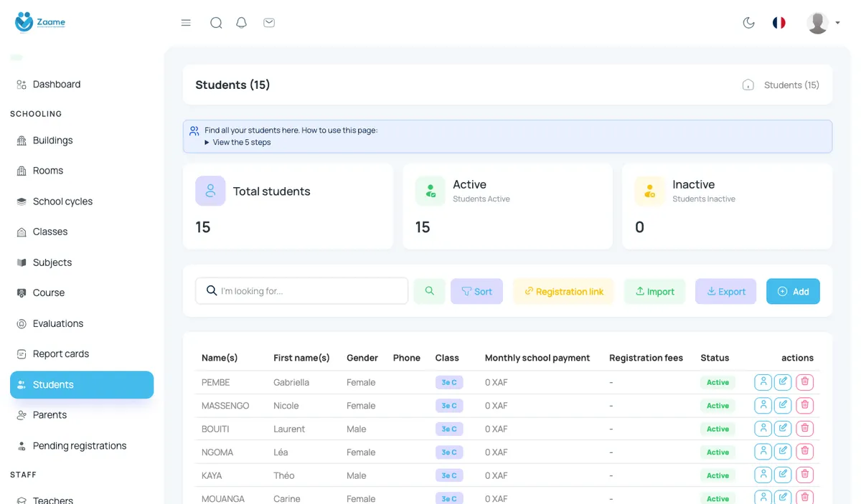Click the Registration link button

563,291
